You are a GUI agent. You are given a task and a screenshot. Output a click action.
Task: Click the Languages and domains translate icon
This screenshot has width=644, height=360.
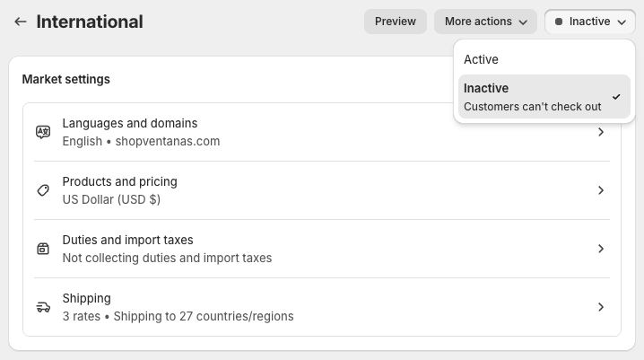43,132
